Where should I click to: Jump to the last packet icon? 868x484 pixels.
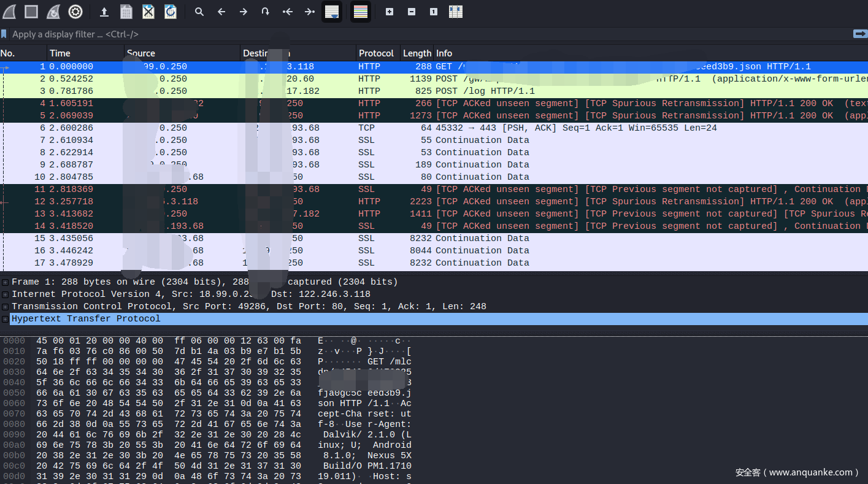coord(310,11)
